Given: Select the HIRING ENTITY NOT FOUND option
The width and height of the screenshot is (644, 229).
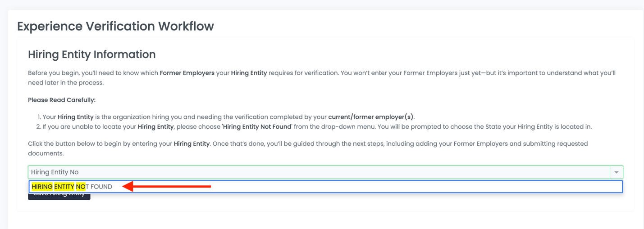Looking at the screenshot, I should pyautogui.click(x=72, y=187).
